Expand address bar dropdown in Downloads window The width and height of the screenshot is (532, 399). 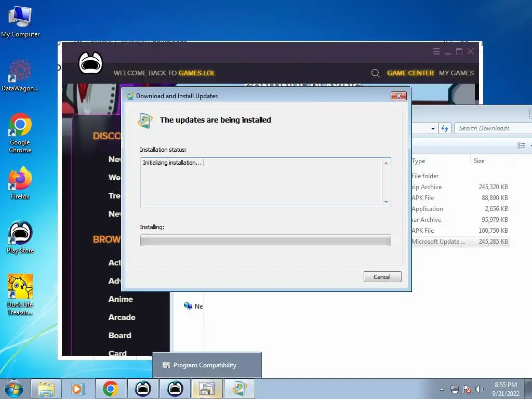click(433, 129)
